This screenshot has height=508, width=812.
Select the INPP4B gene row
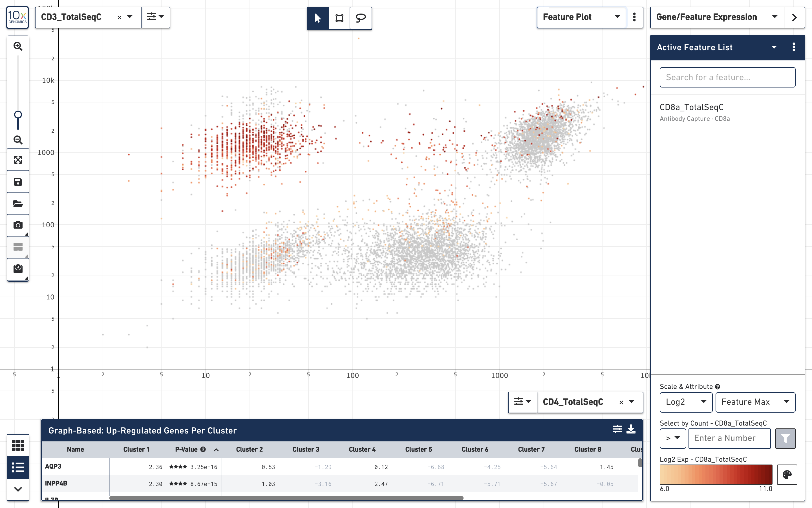point(339,484)
